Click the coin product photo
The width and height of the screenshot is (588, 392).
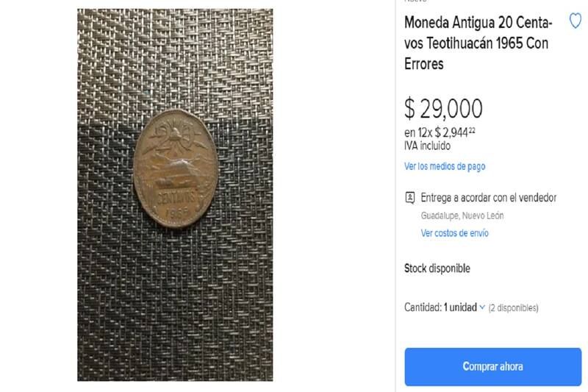175,168
